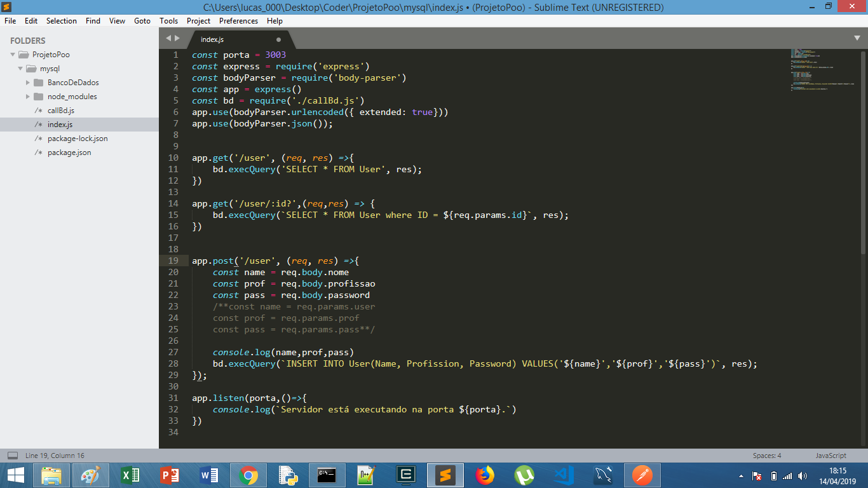Click the network signal tray icon
Viewport: 868px width, 488px height.
pos(787,476)
